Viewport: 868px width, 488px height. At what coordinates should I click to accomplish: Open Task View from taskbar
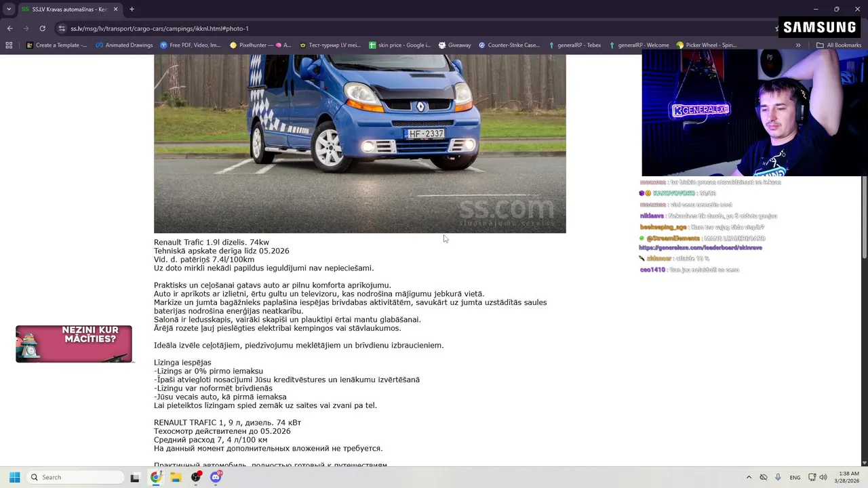pos(135,477)
